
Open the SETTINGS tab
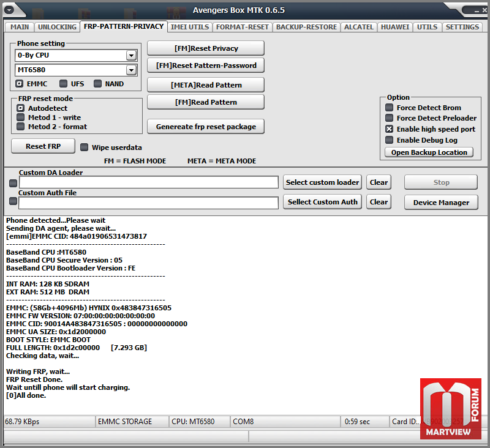462,27
